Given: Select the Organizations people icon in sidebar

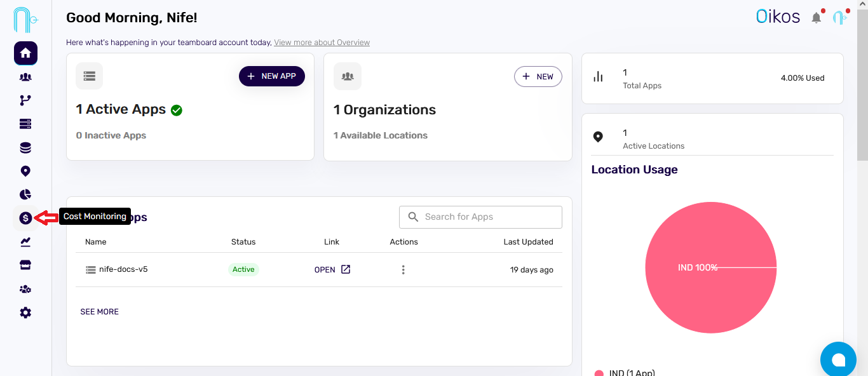Looking at the screenshot, I should click(25, 77).
